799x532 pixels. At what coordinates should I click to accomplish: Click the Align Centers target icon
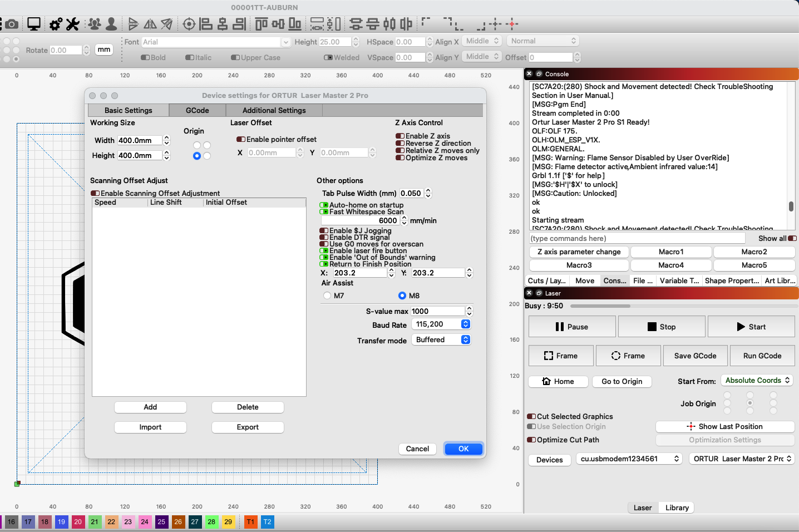point(189,24)
